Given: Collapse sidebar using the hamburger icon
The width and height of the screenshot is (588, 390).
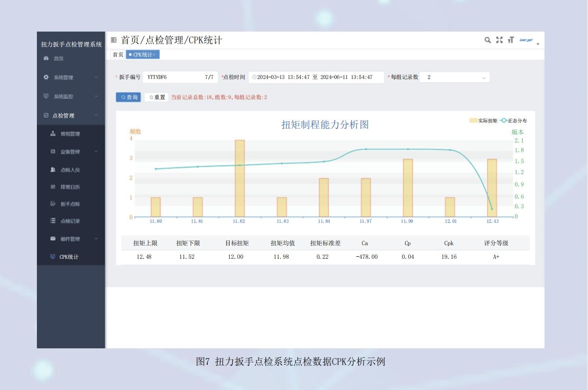Looking at the screenshot, I should (114, 40).
